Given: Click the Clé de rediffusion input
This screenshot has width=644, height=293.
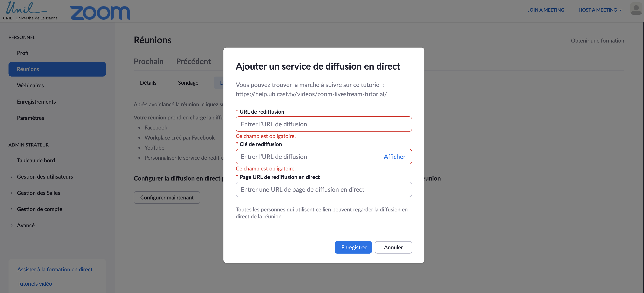Looking at the screenshot, I should pos(308,157).
